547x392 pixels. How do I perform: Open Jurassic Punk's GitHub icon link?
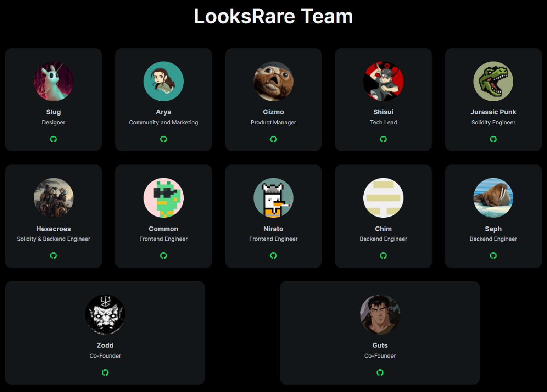[494, 139]
